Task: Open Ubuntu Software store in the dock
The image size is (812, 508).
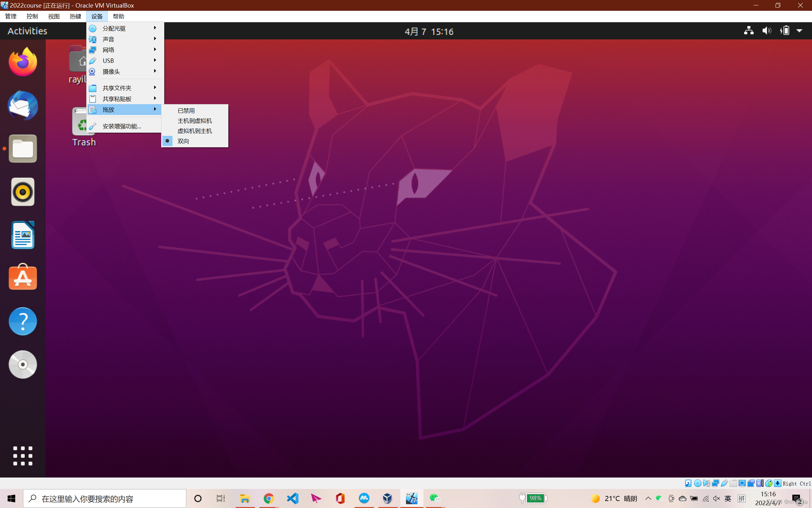Action: coord(23,277)
